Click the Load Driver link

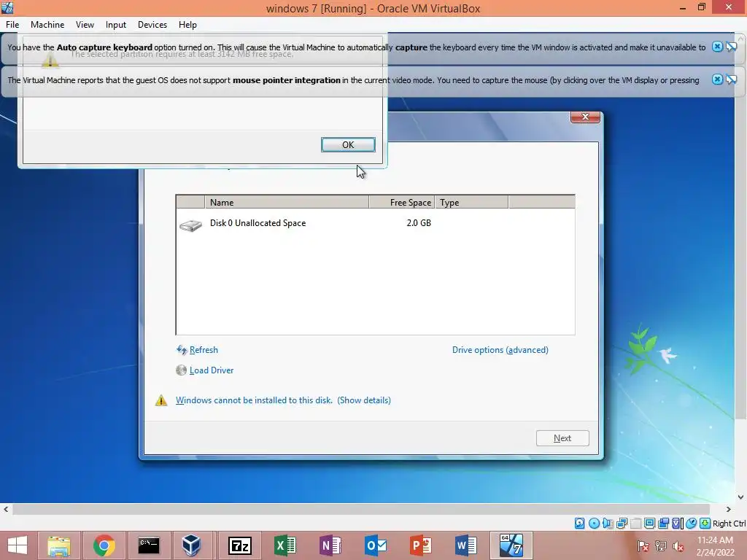coord(212,370)
